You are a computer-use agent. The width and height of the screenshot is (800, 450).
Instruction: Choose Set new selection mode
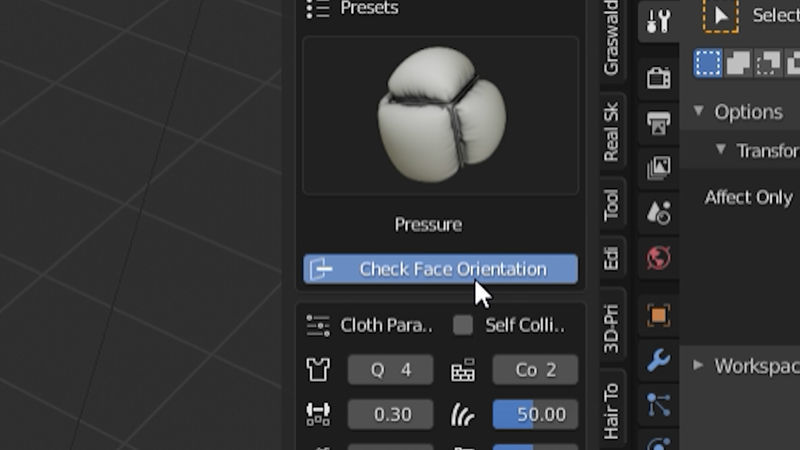pos(708,63)
